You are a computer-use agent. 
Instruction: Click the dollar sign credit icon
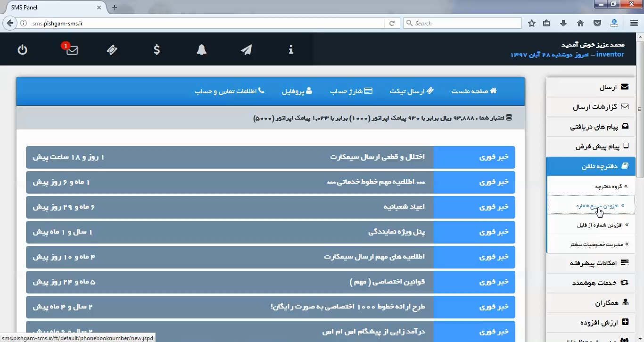[x=157, y=49]
